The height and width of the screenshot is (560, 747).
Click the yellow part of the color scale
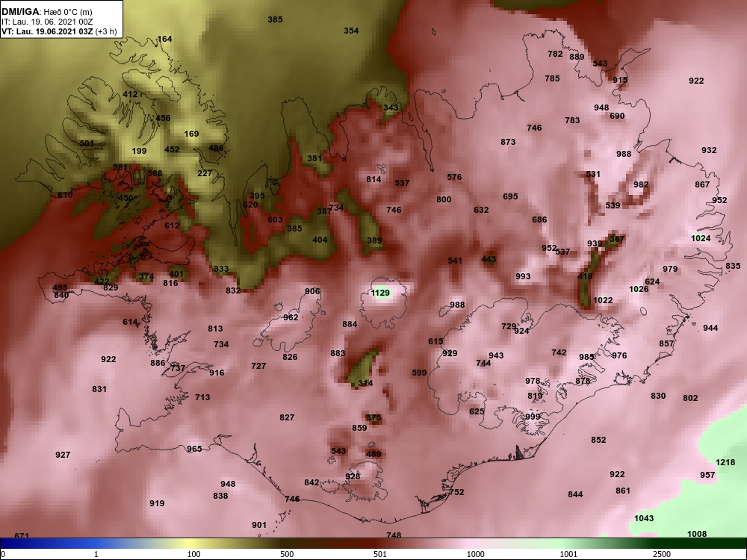tap(190, 544)
